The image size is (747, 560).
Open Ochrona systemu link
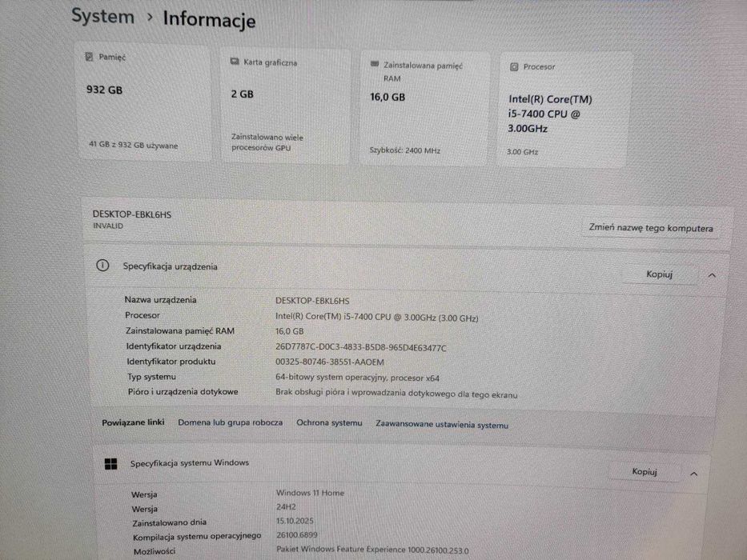[x=329, y=423]
